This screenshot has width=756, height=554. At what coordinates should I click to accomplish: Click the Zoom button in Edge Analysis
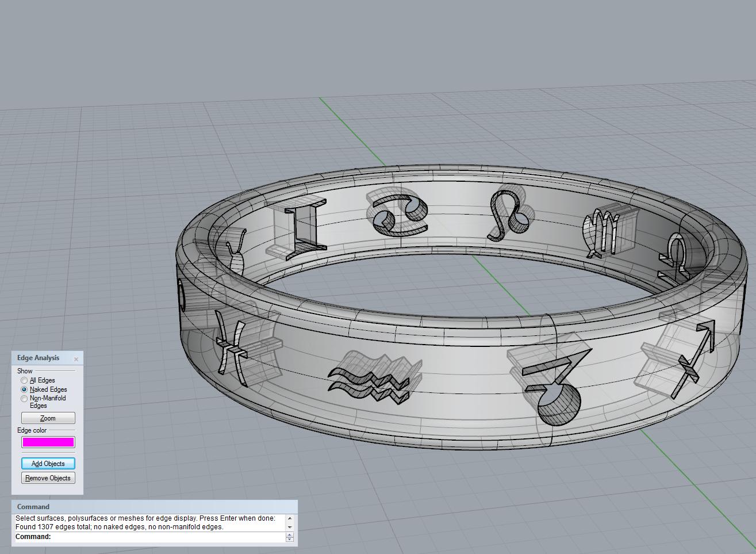pyautogui.click(x=48, y=418)
